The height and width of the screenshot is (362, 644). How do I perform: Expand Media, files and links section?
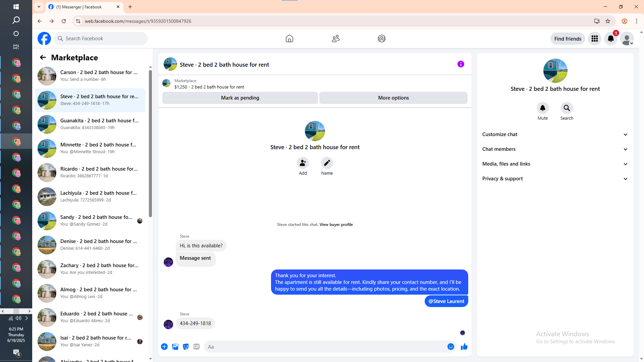tap(555, 164)
